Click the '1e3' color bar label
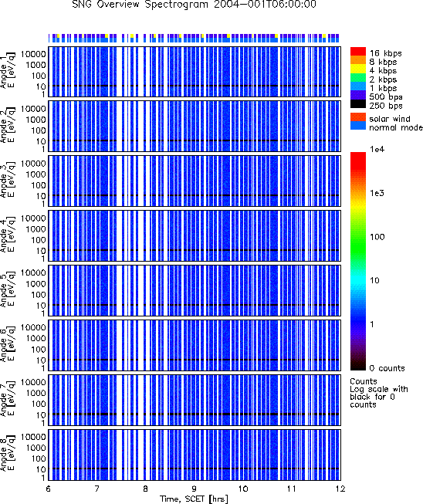423x504 pixels. [x=377, y=193]
